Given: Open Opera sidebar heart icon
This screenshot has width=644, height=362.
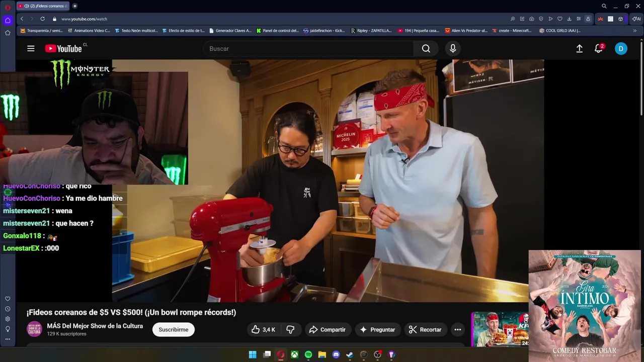Looking at the screenshot, I should (8, 299).
